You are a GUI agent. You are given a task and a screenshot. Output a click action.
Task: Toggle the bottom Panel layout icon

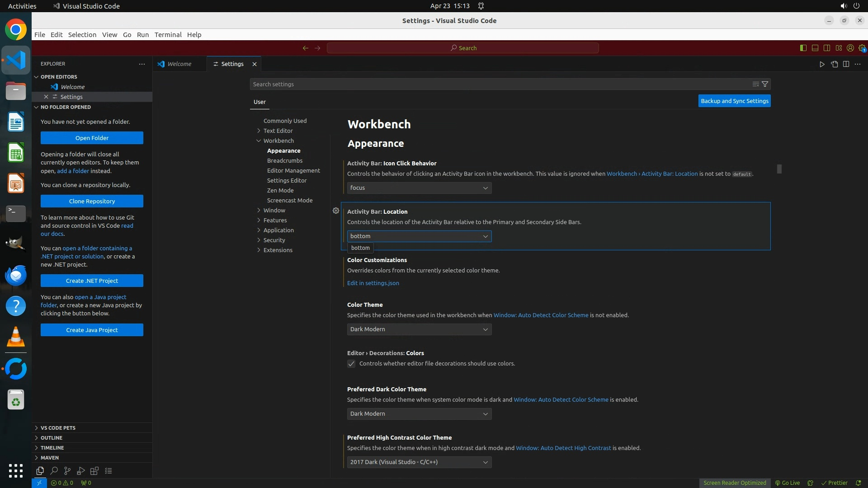click(815, 48)
